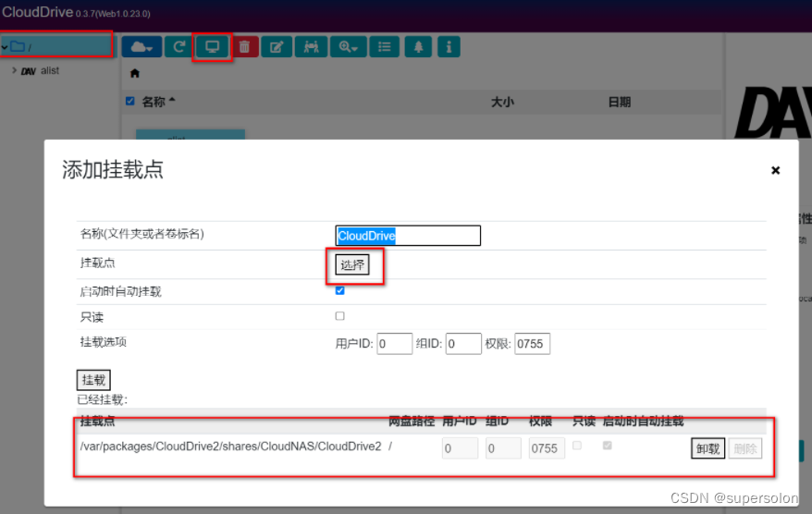812x514 pixels.
Task: Sort by the 日期 column header
Action: click(x=620, y=102)
